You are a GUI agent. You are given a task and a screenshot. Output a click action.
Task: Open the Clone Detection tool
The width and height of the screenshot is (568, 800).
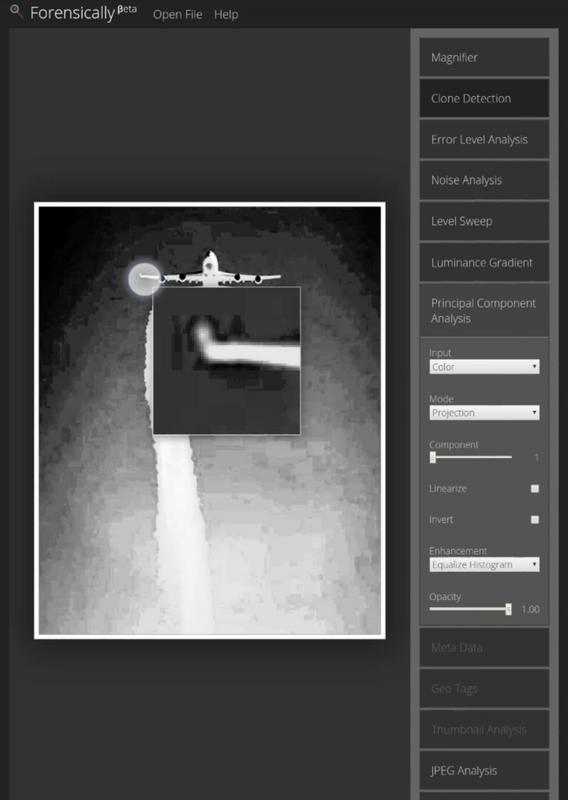[x=484, y=98]
